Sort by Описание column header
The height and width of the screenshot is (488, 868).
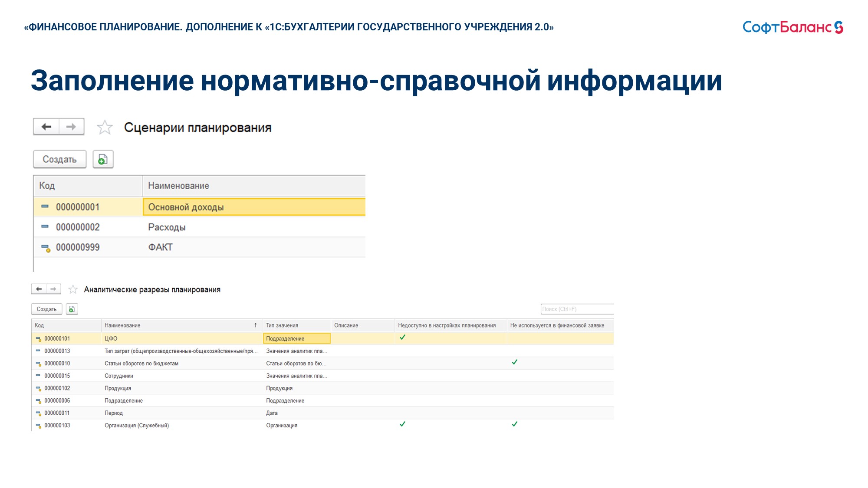[362, 325]
